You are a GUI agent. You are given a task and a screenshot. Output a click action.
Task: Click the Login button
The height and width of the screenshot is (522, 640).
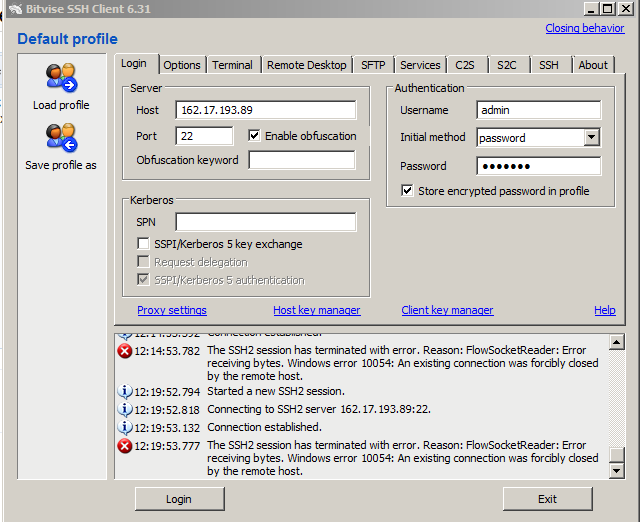coord(180,499)
